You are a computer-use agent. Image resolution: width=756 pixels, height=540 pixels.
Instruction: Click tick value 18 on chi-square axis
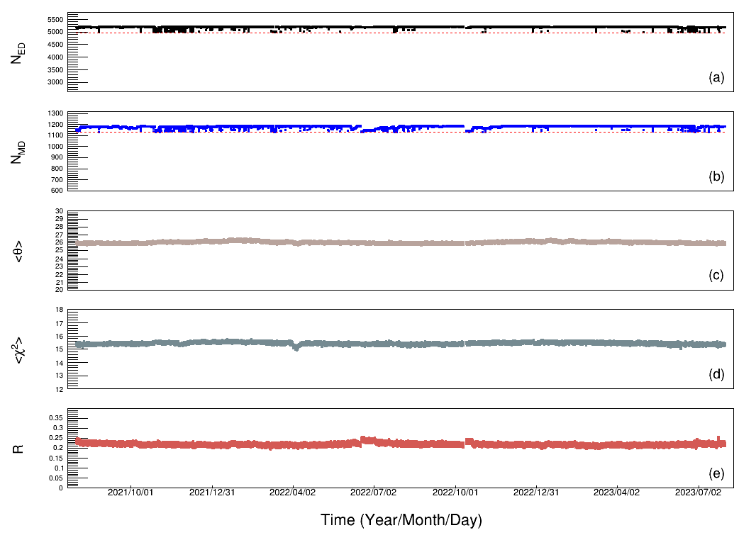tap(60, 310)
